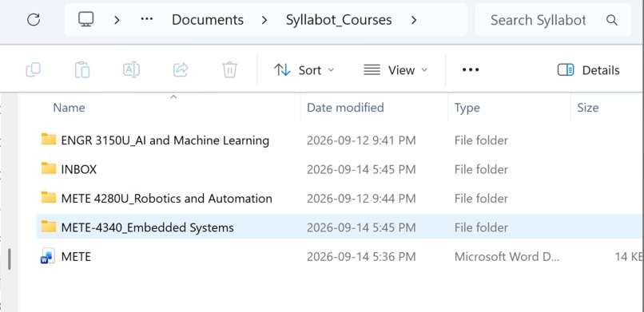This screenshot has height=312, width=644.
Task: Click the Rename toolbar icon
Action: pos(131,69)
